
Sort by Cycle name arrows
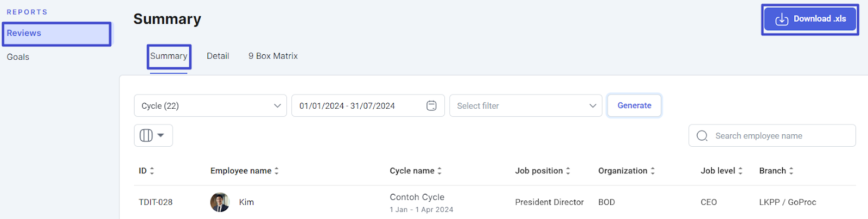[x=439, y=171]
